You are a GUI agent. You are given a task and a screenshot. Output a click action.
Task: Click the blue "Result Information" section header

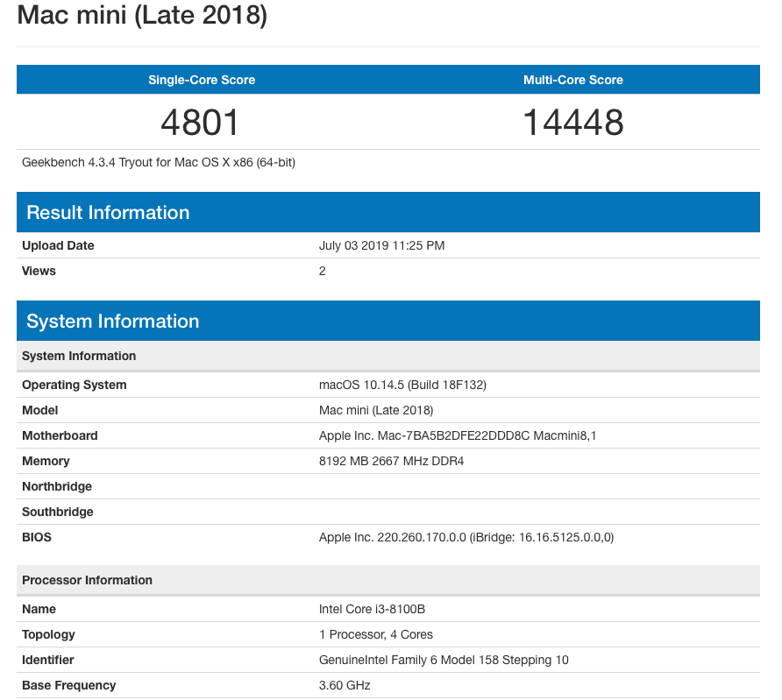388,212
